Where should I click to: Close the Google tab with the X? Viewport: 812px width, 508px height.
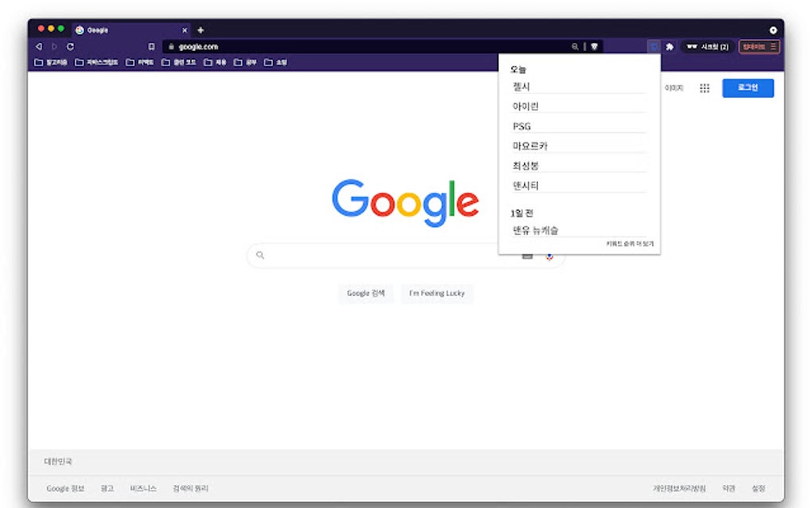click(x=185, y=30)
